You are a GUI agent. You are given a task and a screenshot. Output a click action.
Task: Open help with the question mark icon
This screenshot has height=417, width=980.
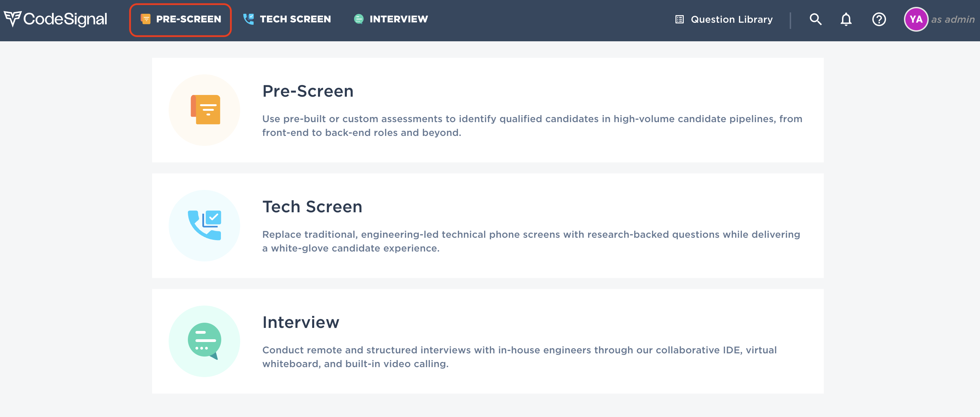click(x=879, y=19)
